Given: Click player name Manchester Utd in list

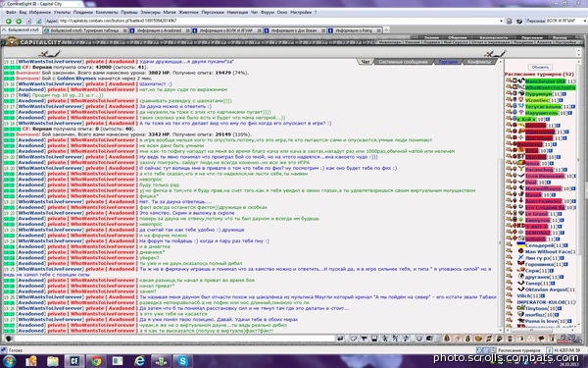Looking at the screenshot, I should (545, 81).
